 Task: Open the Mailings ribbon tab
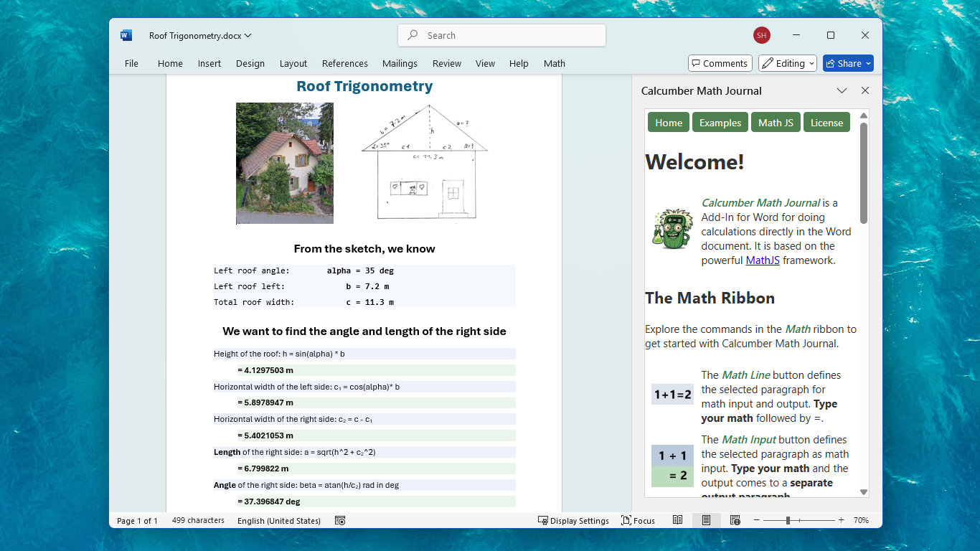click(400, 63)
